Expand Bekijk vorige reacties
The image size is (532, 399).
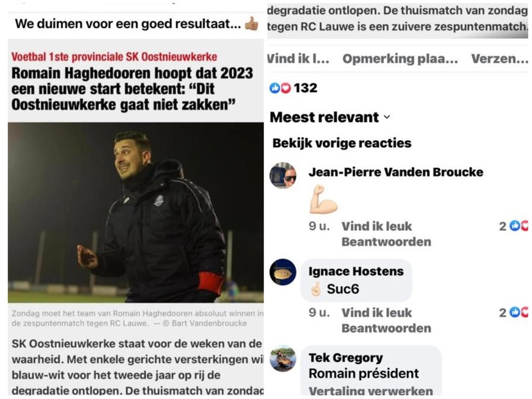point(342,143)
